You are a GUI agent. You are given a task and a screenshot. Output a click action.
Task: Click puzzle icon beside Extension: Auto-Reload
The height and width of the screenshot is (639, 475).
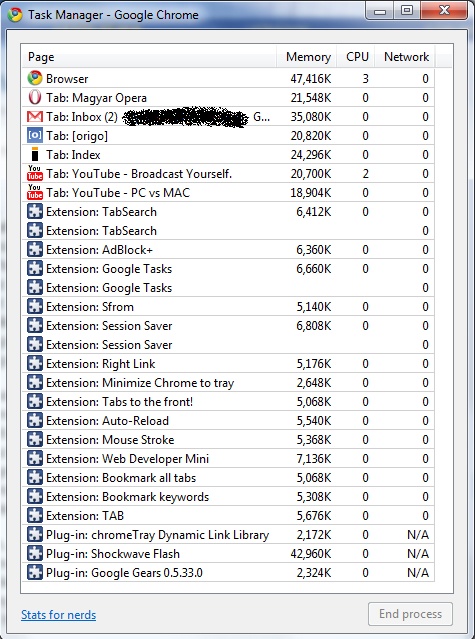[x=35, y=420]
